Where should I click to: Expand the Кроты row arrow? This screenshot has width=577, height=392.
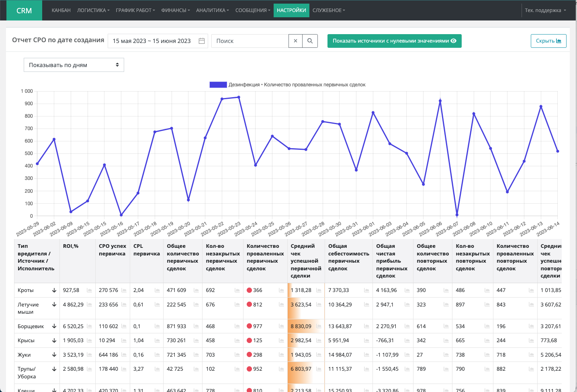[54, 290]
